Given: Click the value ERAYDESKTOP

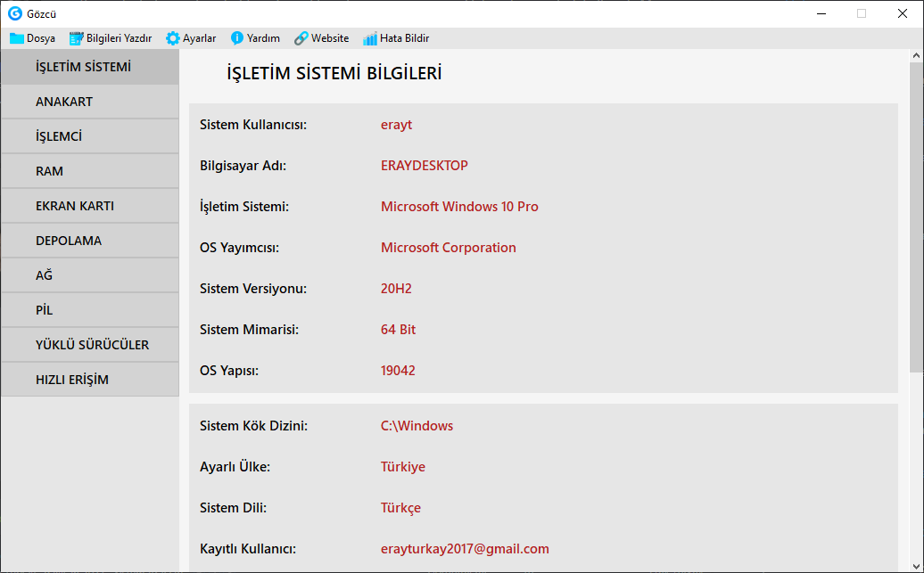Looking at the screenshot, I should 425,166.
